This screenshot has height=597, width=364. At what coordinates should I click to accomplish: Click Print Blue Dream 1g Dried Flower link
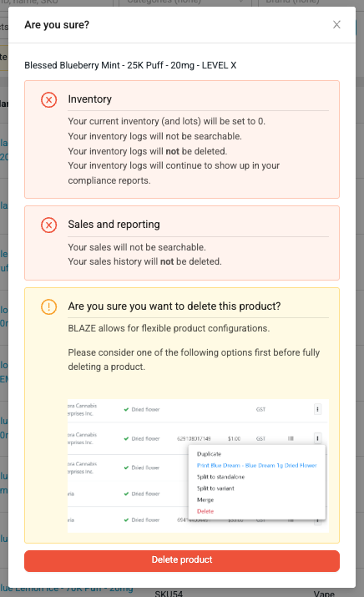pyautogui.click(x=256, y=465)
